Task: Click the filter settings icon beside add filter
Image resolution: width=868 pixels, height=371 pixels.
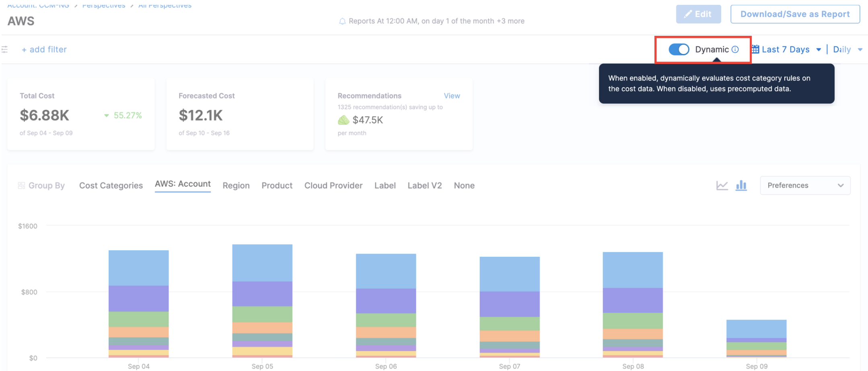Action: pos(5,49)
